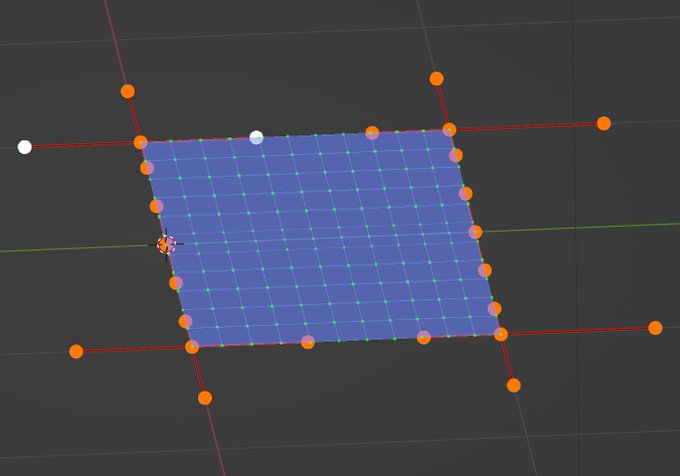Select the orange control point on the top edge
This screenshot has height=476, width=680.
click(x=372, y=133)
